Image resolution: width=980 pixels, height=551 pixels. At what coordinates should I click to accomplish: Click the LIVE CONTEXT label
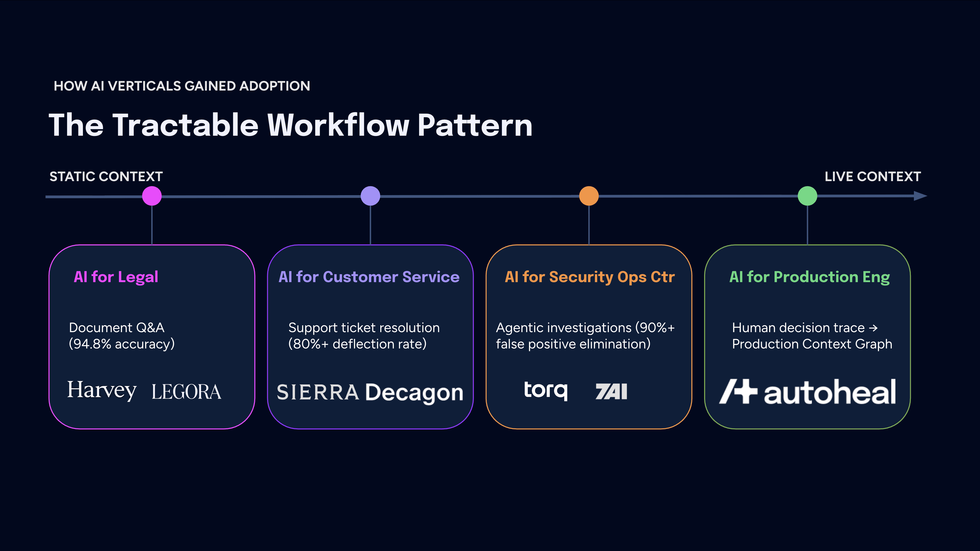pos(872,177)
